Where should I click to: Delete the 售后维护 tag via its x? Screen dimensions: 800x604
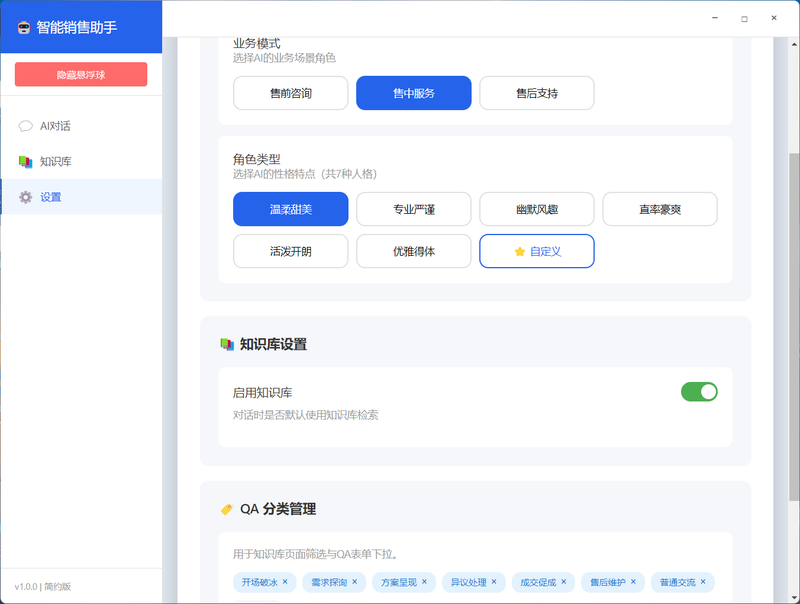coord(633,581)
